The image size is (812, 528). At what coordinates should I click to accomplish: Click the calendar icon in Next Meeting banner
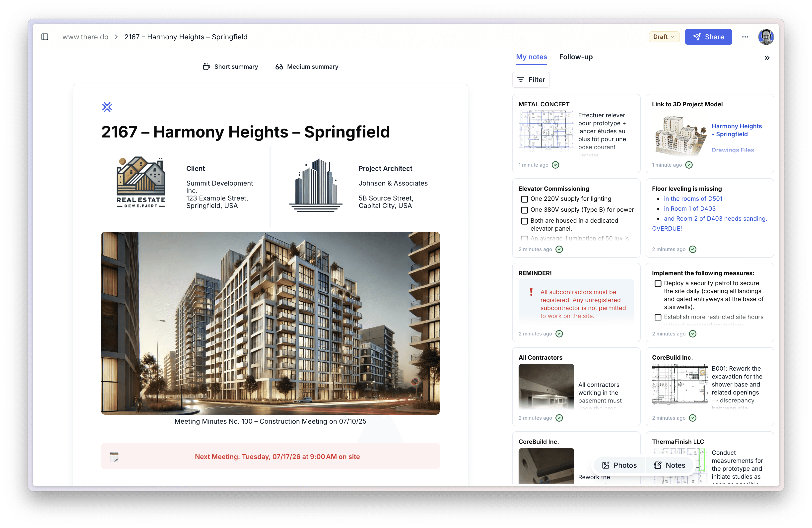point(114,456)
